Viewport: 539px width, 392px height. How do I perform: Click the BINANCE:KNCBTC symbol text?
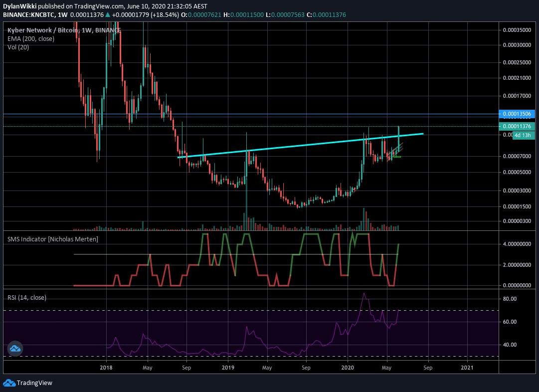tap(29, 15)
